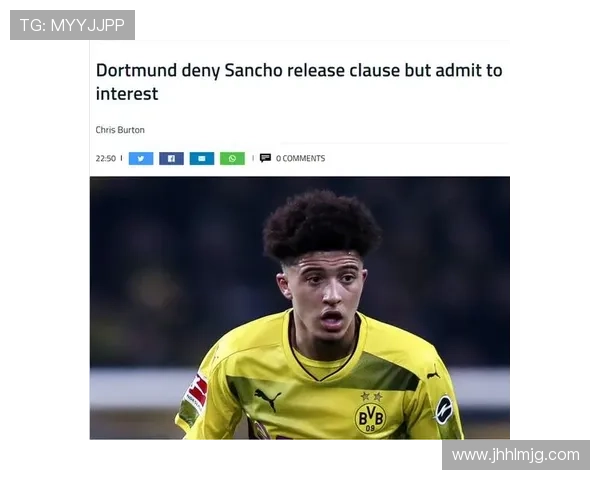Open author Chris Burton's page
Image resolution: width=600 pixels, height=480 pixels.
point(120,130)
